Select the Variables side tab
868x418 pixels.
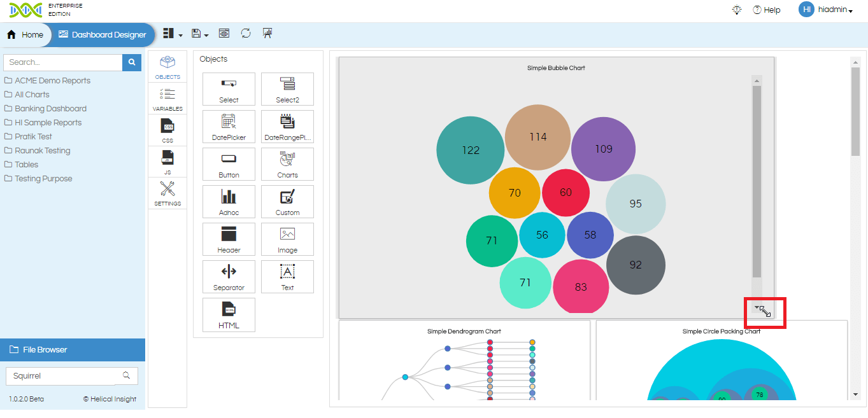pos(167,99)
